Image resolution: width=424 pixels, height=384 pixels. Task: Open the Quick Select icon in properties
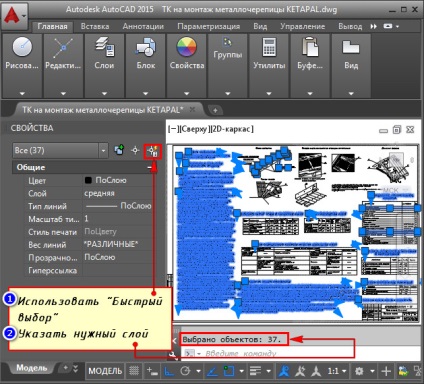tap(154, 151)
